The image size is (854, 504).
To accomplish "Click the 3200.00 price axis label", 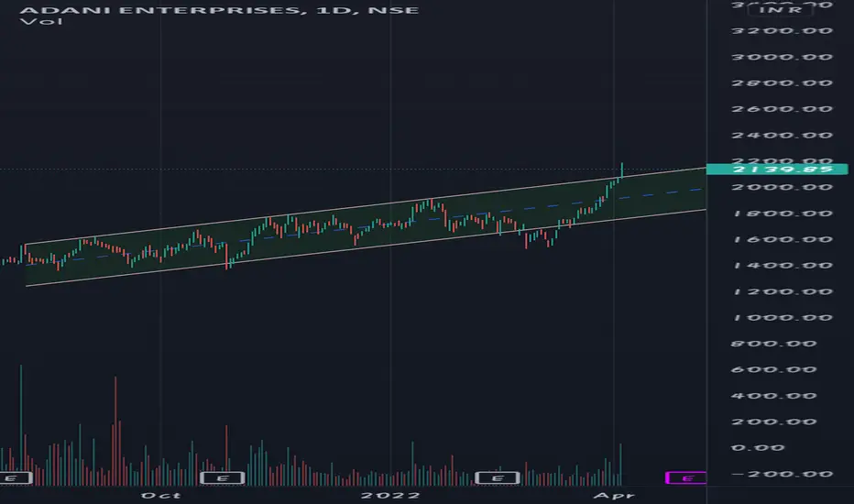I will 782,30.
